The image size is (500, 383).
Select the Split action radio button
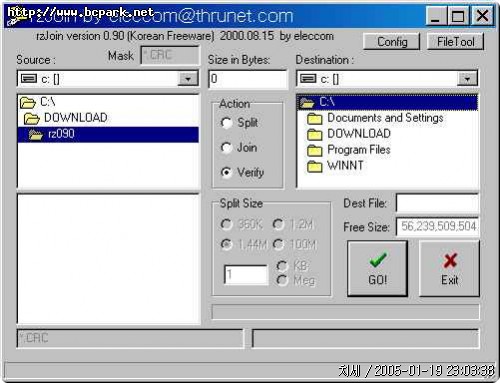coord(226,123)
